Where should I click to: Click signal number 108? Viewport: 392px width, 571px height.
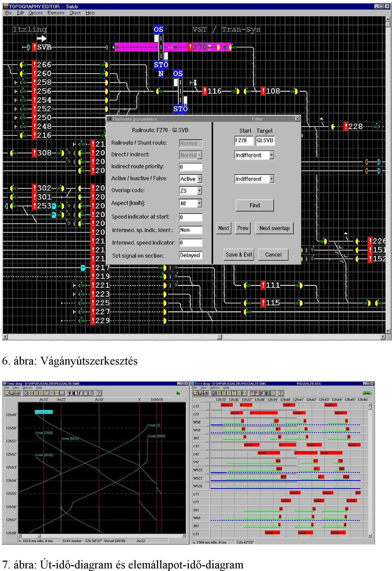tap(273, 91)
